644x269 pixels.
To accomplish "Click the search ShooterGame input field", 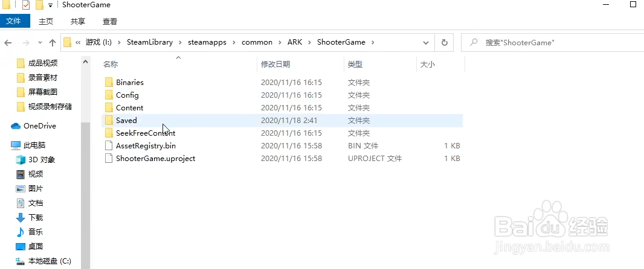I will 552,42.
